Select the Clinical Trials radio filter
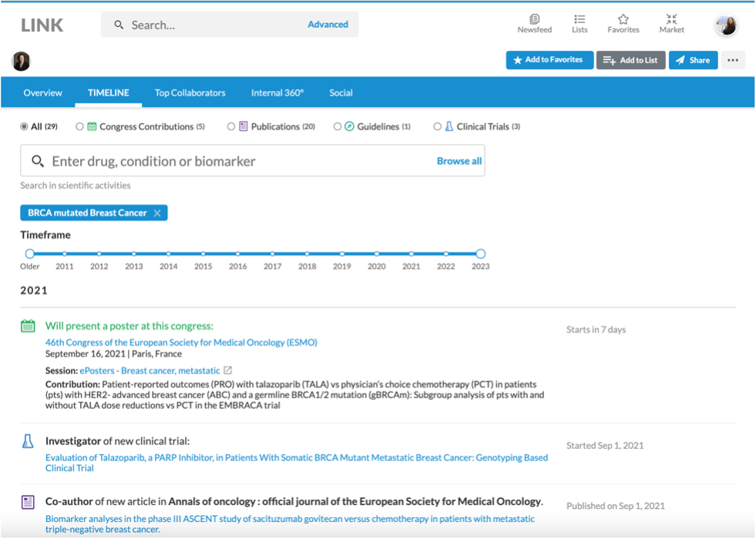This screenshot has height=539, width=756. point(438,126)
